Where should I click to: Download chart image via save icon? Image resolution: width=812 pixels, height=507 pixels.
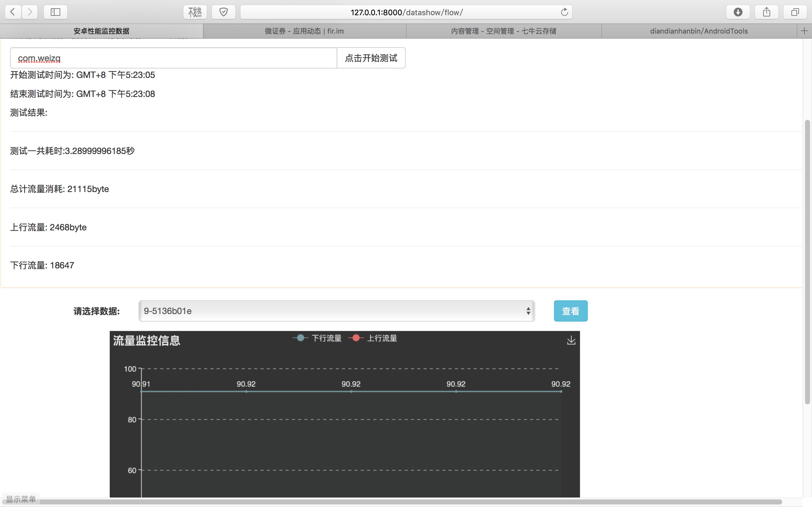(571, 340)
